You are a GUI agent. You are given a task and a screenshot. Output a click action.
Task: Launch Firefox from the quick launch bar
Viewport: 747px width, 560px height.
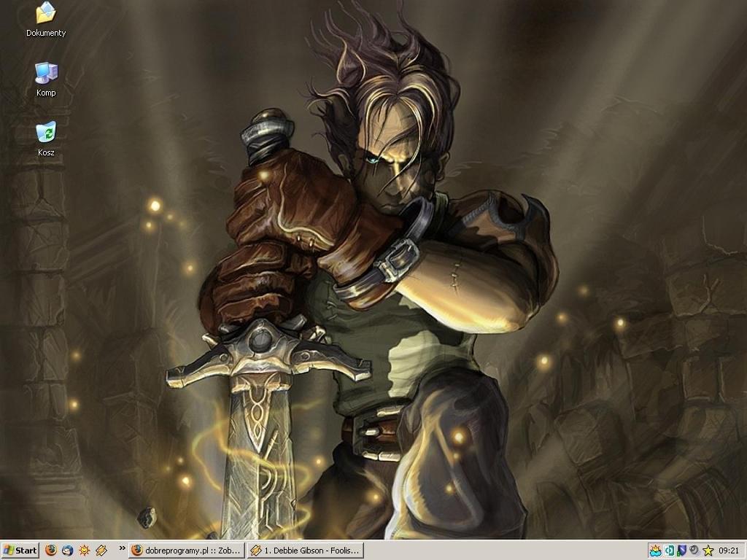50,551
